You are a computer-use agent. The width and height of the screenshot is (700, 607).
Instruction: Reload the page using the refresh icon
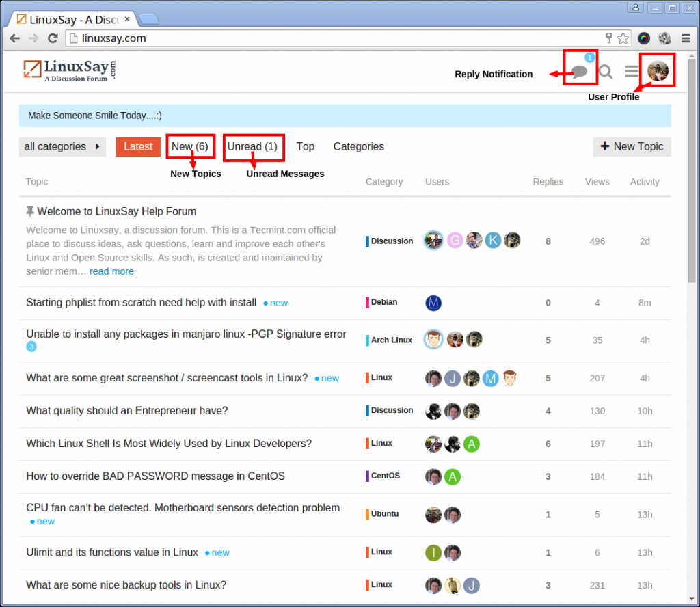click(53, 38)
